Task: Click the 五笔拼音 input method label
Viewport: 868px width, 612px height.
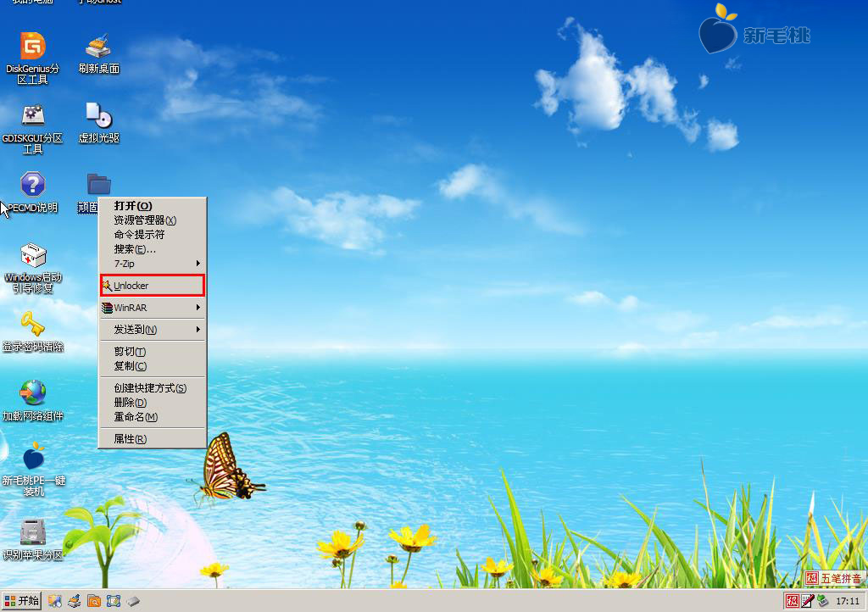Action: point(841,579)
